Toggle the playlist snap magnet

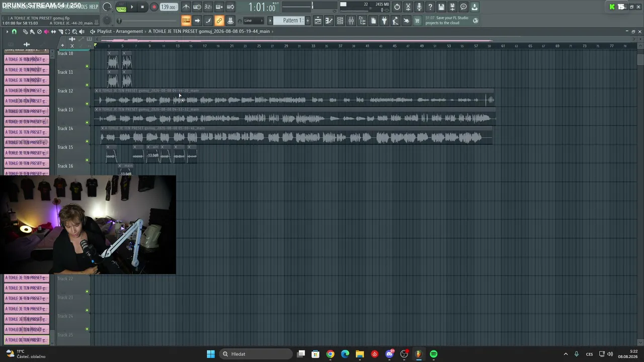[14, 32]
